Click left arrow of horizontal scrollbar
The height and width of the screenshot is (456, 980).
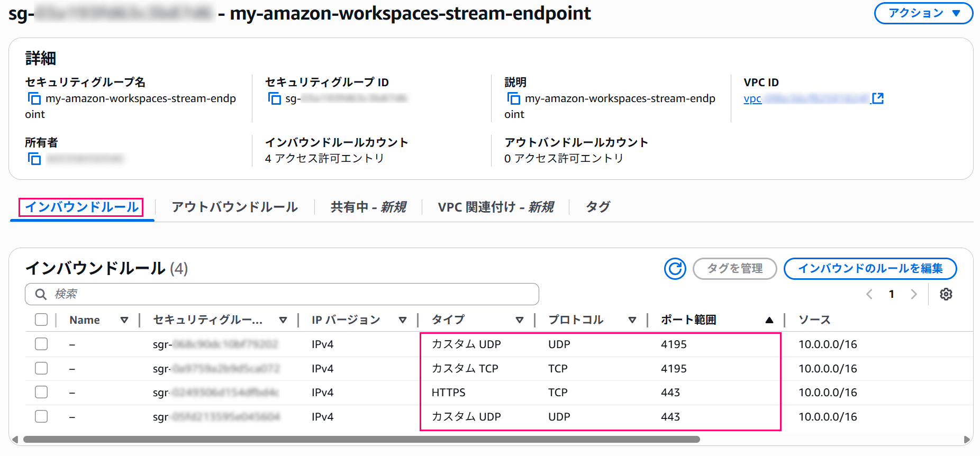(15, 440)
